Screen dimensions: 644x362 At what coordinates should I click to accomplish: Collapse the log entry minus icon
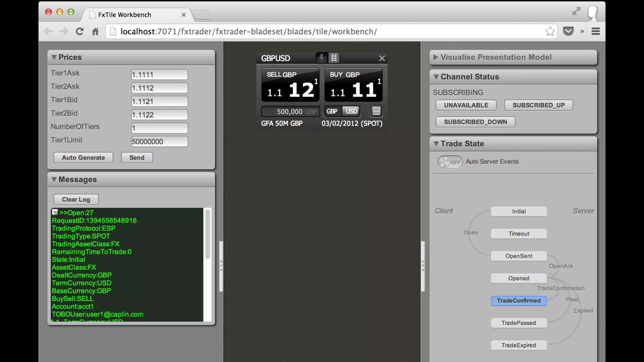tap(55, 212)
